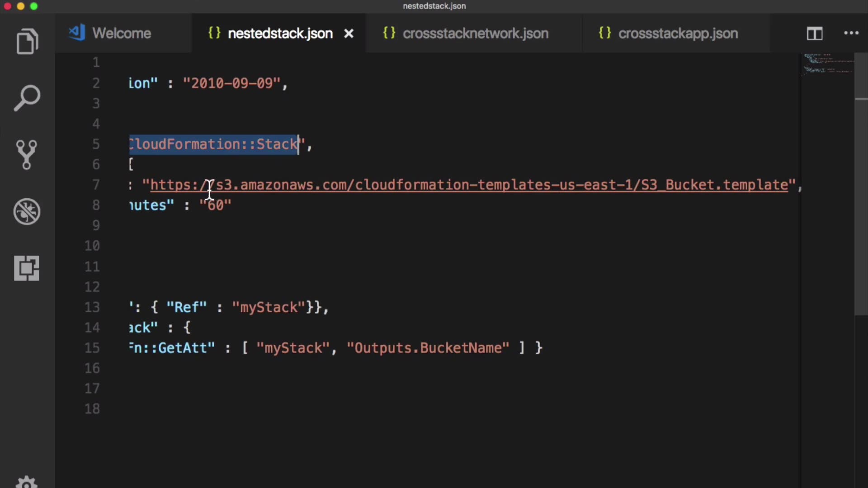Click the "2010-09-09" version string

[232, 83]
